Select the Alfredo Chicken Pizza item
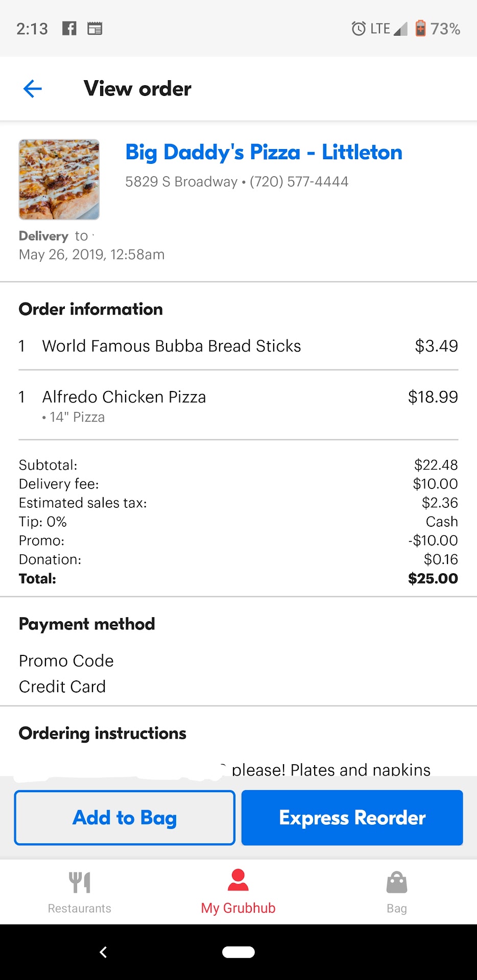Screen dimensions: 477x980 click(x=124, y=397)
